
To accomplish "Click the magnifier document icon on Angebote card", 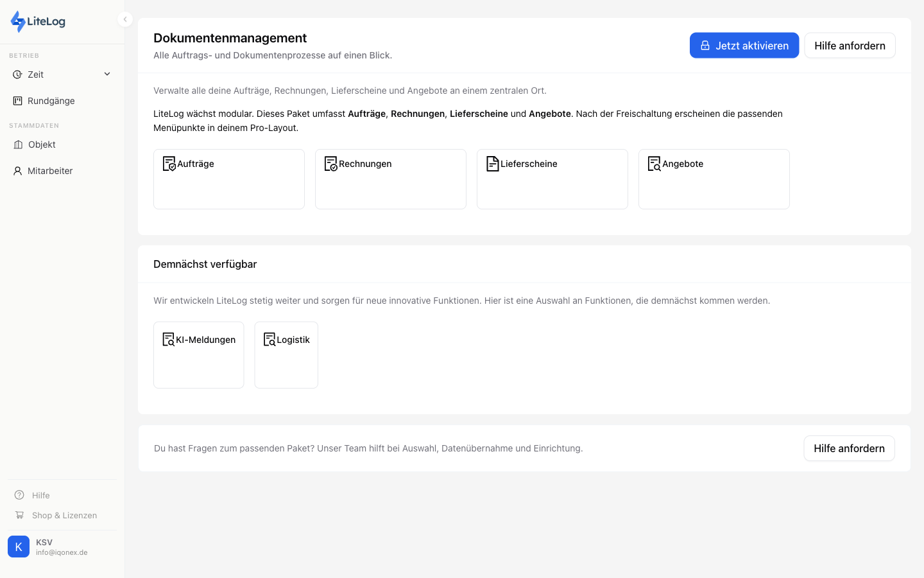I will tap(654, 164).
